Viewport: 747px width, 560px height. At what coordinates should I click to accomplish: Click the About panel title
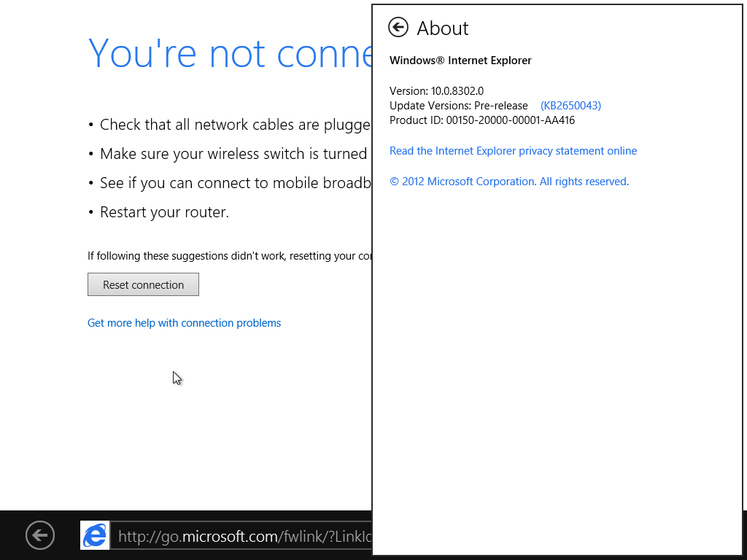click(443, 28)
